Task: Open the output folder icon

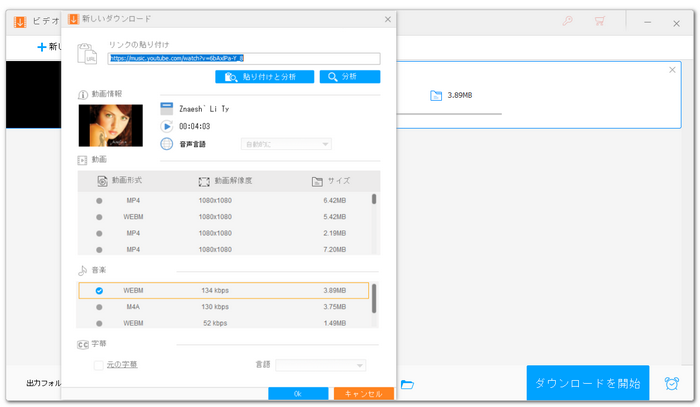Action: click(407, 385)
